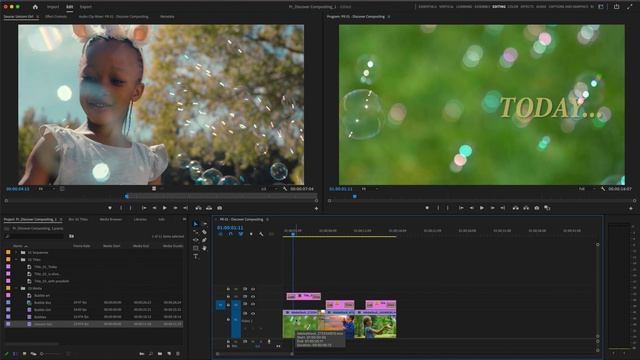Select the Selection tool in Tools panel
This screenshot has width=640, height=360.
pyautogui.click(x=196, y=224)
